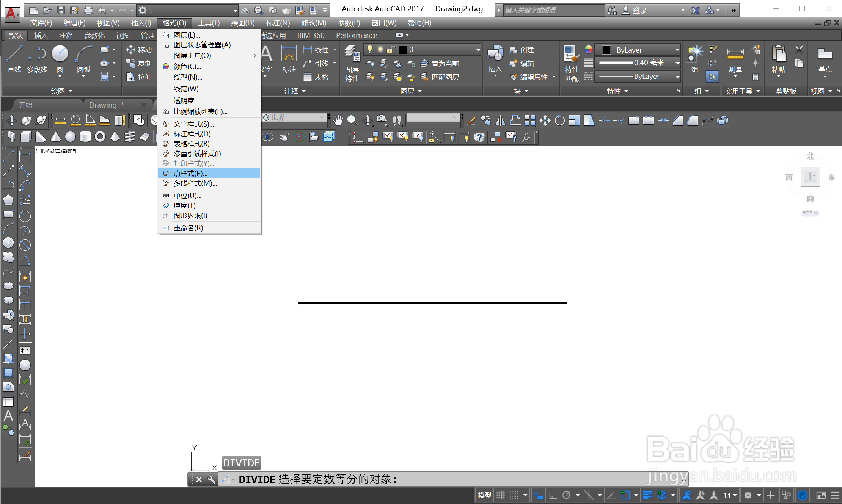Click the 登录 sign in button
The width and height of the screenshot is (842, 504).
(x=635, y=10)
